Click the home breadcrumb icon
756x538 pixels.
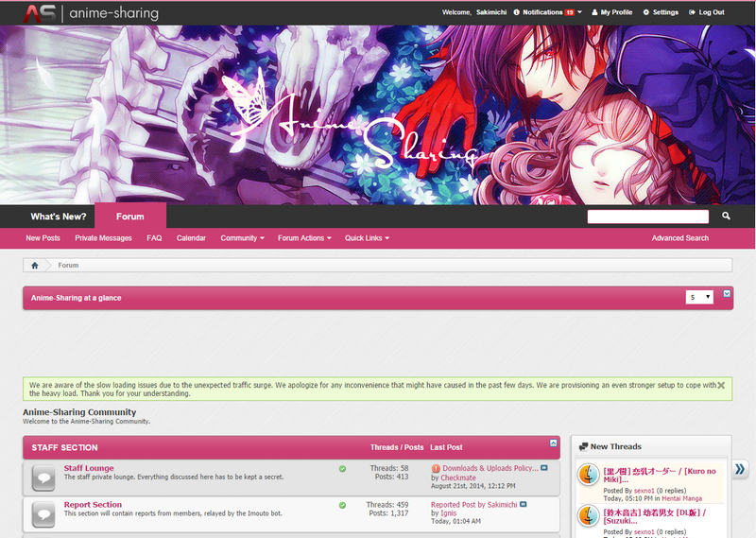click(35, 266)
